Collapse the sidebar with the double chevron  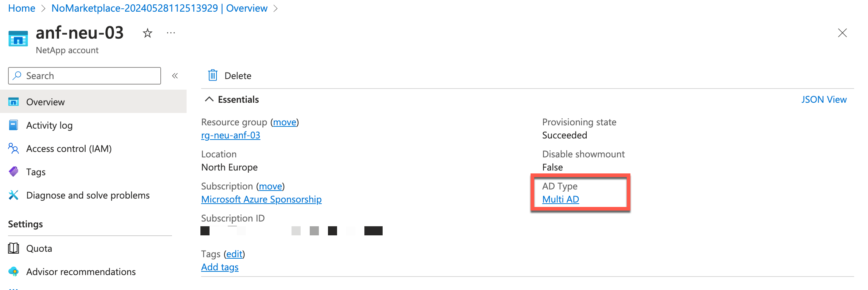tap(175, 76)
